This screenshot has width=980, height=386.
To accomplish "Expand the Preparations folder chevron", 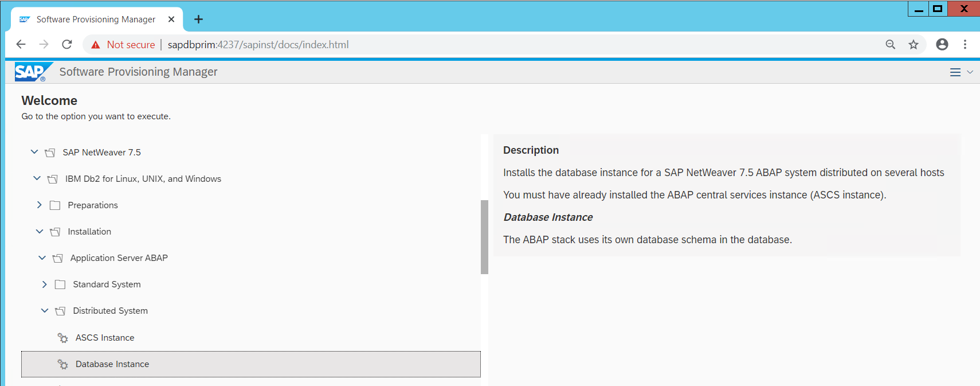I will [39, 205].
